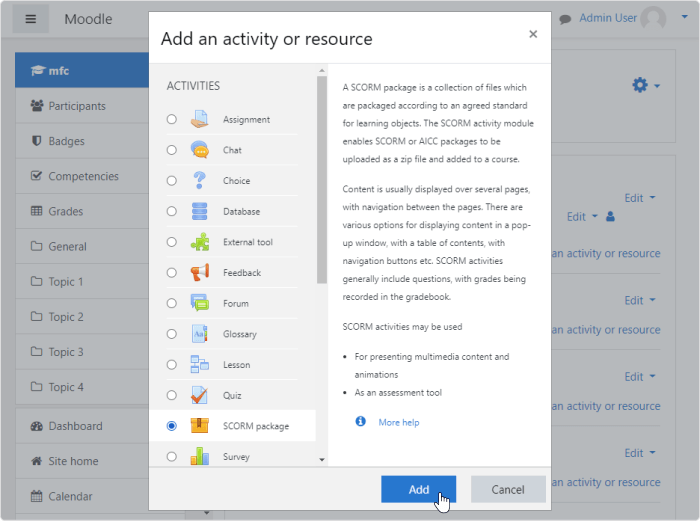Click the Badges shield icon
The image size is (700, 521).
37,141
